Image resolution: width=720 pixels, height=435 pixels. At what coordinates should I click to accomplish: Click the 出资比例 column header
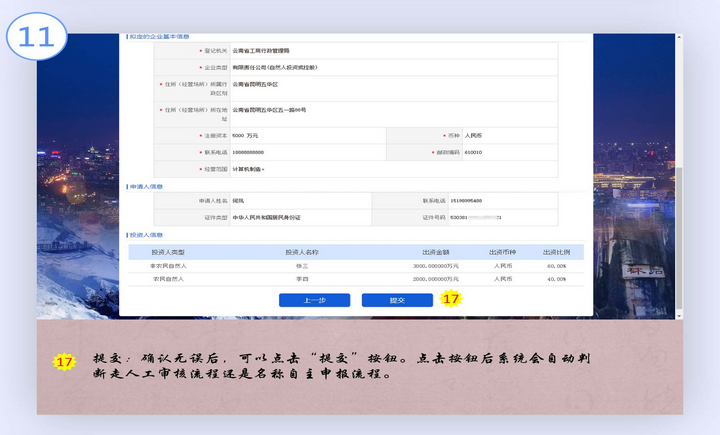pos(555,252)
